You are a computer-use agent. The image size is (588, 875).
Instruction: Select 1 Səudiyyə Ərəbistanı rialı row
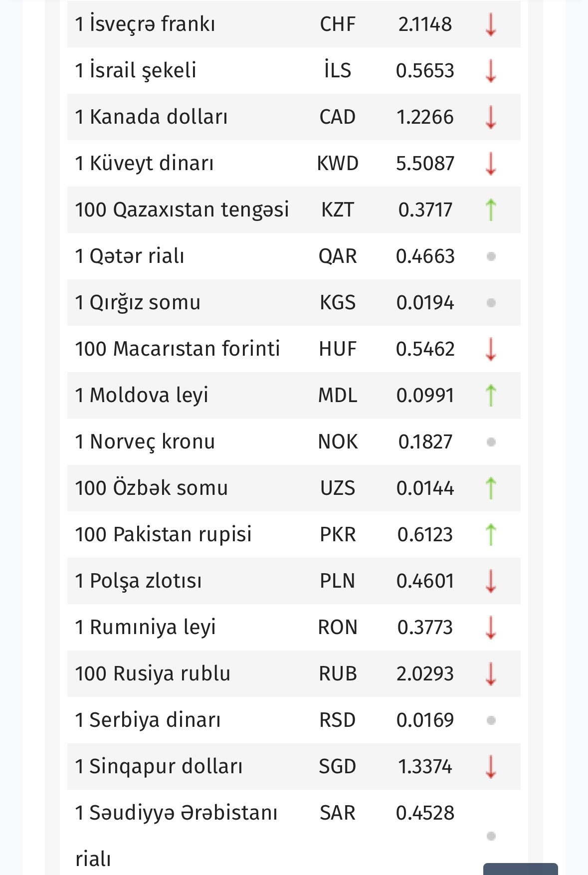pos(294,832)
